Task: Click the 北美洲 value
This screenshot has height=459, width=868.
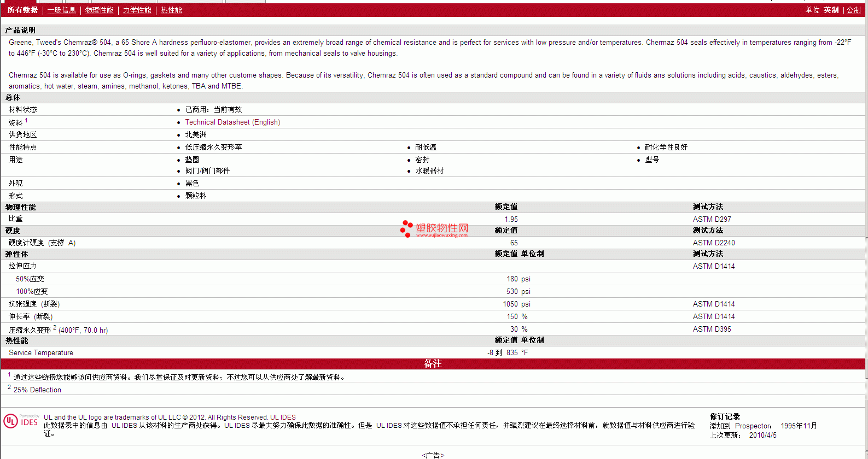Action: click(x=196, y=134)
